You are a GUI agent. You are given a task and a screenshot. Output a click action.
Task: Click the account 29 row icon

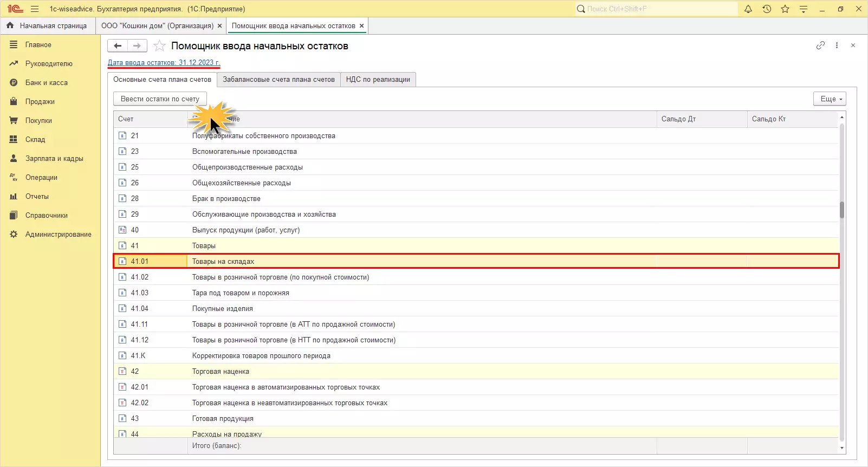click(122, 215)
